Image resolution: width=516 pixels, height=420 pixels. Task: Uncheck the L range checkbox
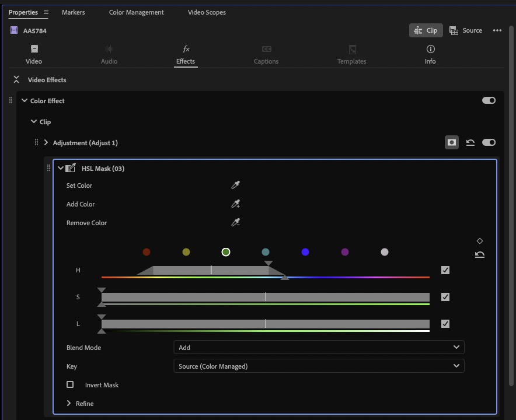point(445,324)
